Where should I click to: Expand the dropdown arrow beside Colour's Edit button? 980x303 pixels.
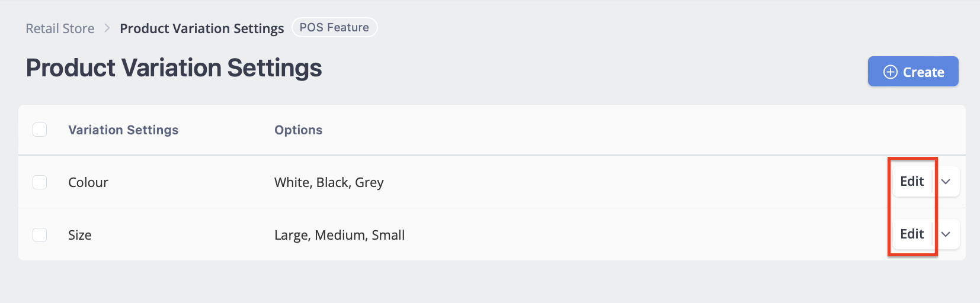tap(946, 182)
